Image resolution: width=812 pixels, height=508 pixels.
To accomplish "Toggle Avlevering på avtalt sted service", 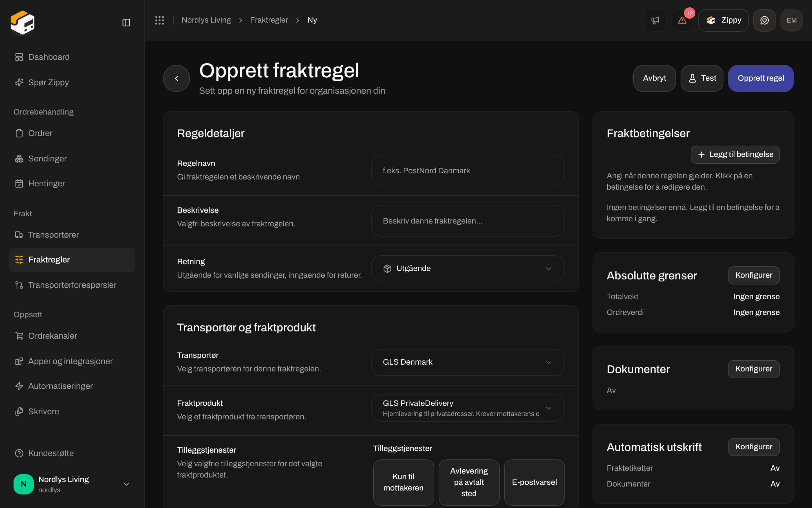I will (469, 482).
